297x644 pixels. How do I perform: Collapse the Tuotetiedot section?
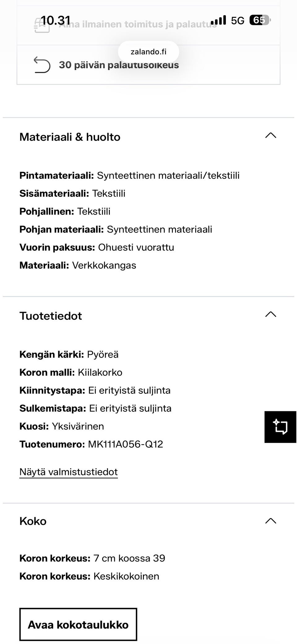(270, 315)
